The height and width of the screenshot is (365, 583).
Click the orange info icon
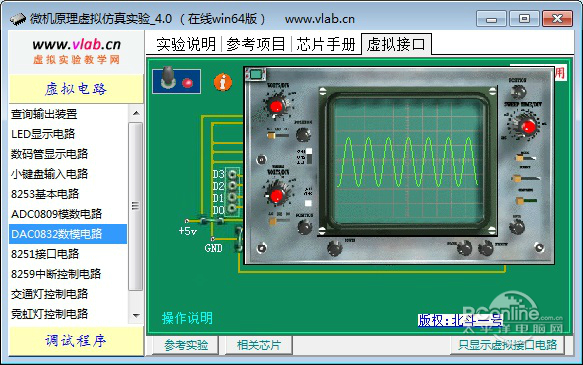(x=223, y=82)
